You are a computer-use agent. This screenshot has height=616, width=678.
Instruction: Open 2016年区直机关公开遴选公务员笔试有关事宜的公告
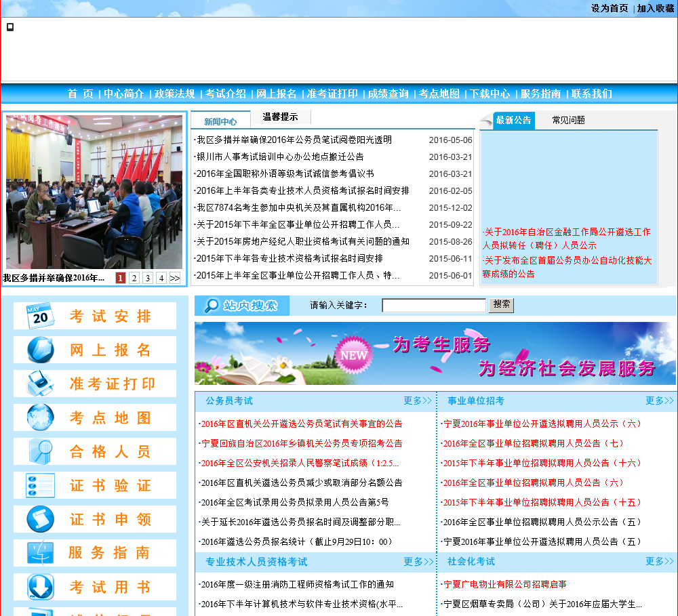coord(302,424)
